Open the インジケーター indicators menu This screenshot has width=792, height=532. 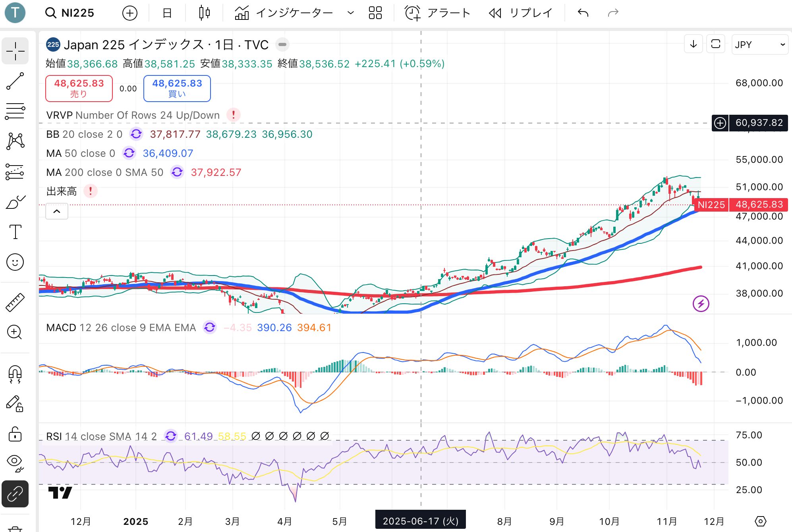pyautogui.click(x=284, y=13)
